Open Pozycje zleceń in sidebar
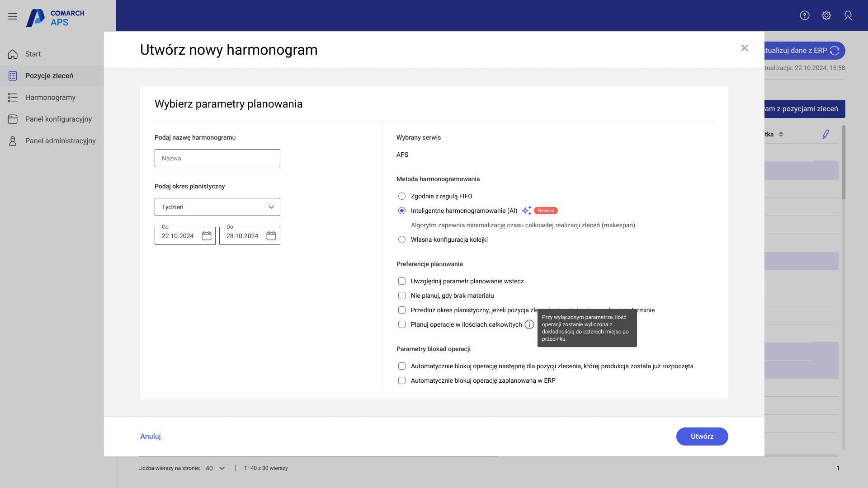Screen dimensions: 868x488 [x=52, y=76]
